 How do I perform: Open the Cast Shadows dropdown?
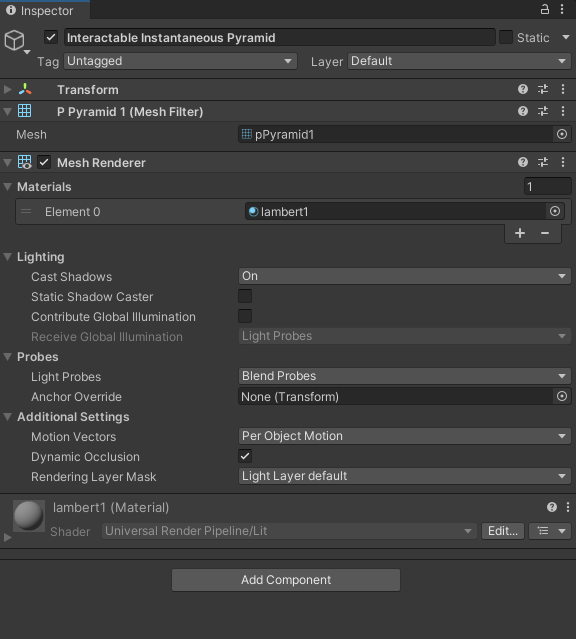pyautogui.click(x=404, y=276)
